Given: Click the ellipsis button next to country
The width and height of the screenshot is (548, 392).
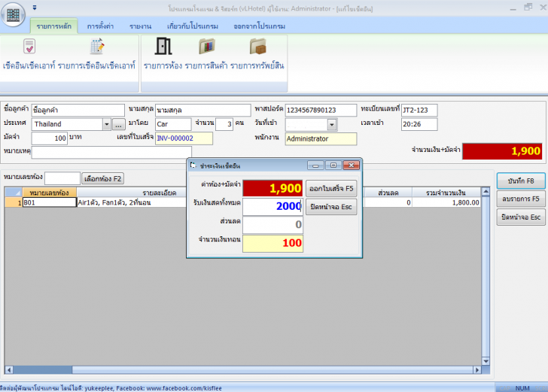Looking at the screenshot, I should coord(119,124).
